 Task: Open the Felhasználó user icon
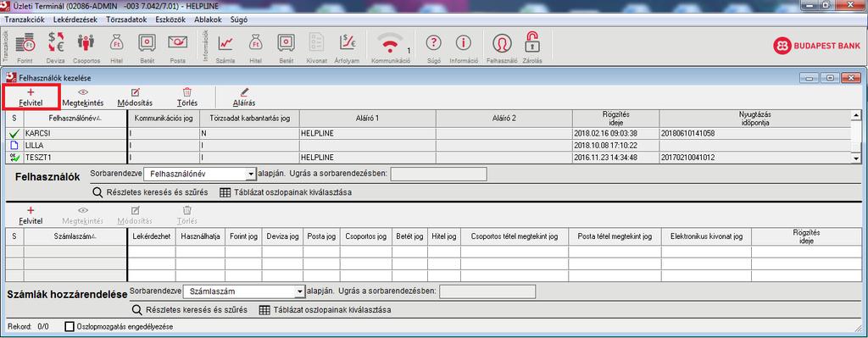tap(502, 47)
